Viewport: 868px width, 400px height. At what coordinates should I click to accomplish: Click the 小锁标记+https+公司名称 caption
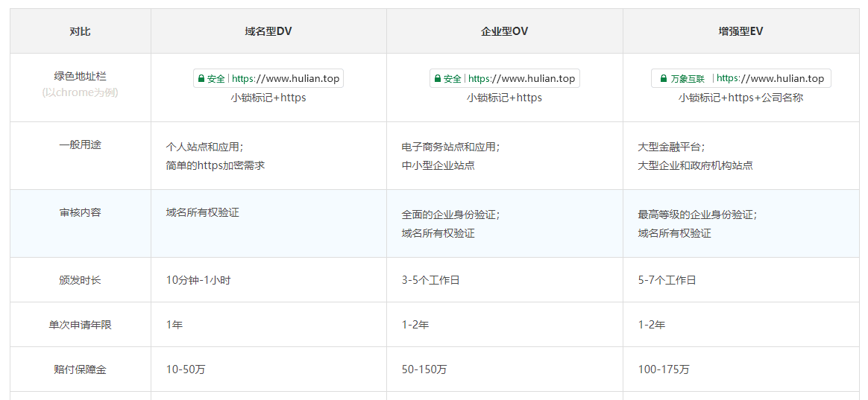click(x=740, y=98)
